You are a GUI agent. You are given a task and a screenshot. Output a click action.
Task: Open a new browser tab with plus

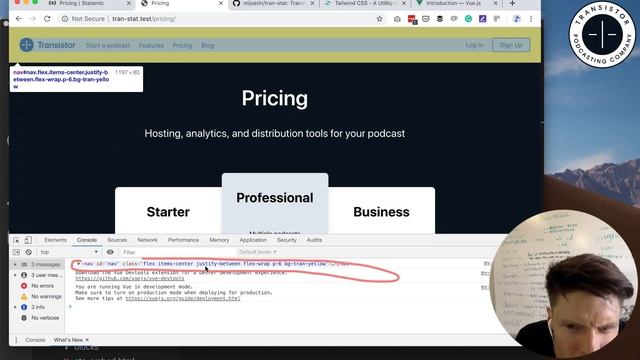coord(512,3)
